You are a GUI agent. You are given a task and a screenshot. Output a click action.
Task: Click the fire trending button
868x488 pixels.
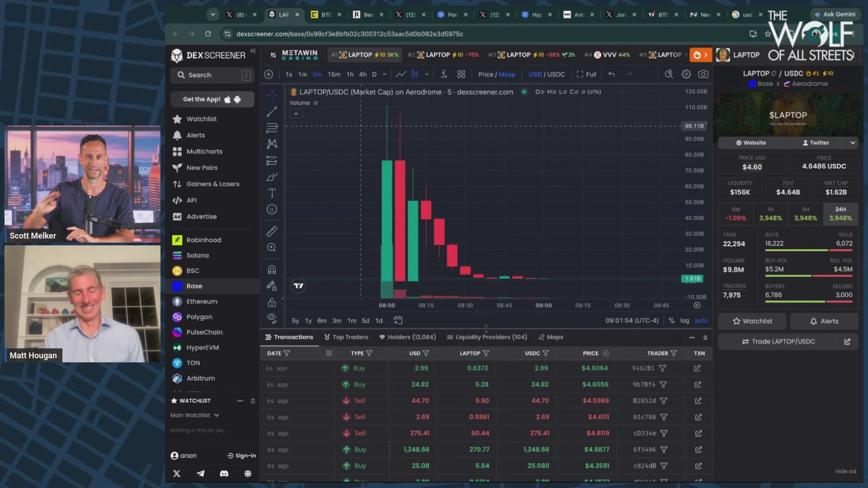pos(701,55)
